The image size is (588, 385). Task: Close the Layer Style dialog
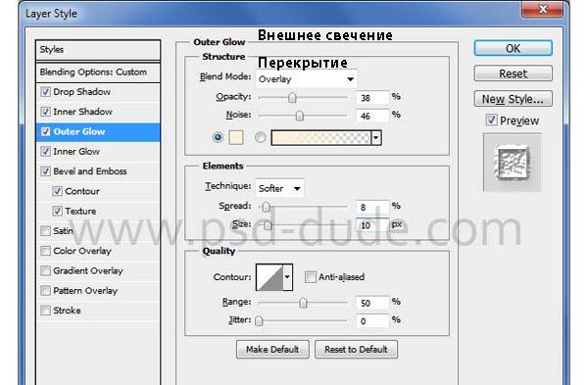[x=542, y=9]
